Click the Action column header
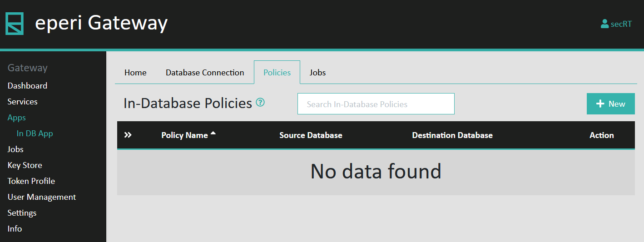The height and width of the screenshot is (242, 644). tap(602, 135)
